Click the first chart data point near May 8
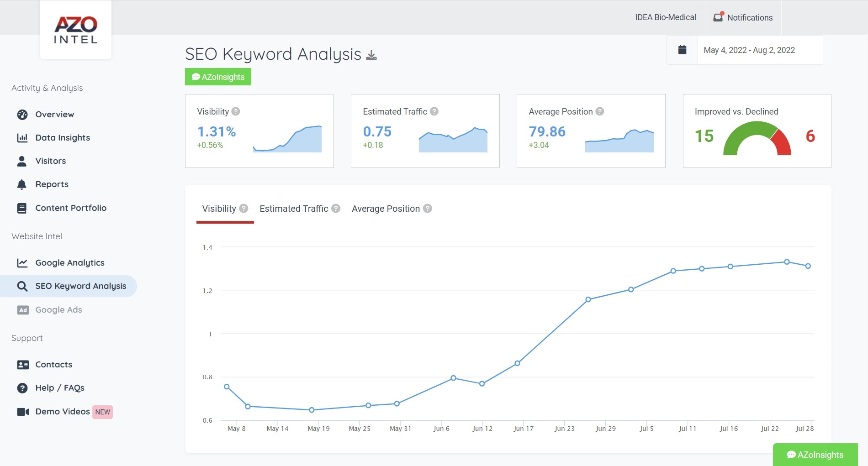868x466 pixels. click(227, 387)
